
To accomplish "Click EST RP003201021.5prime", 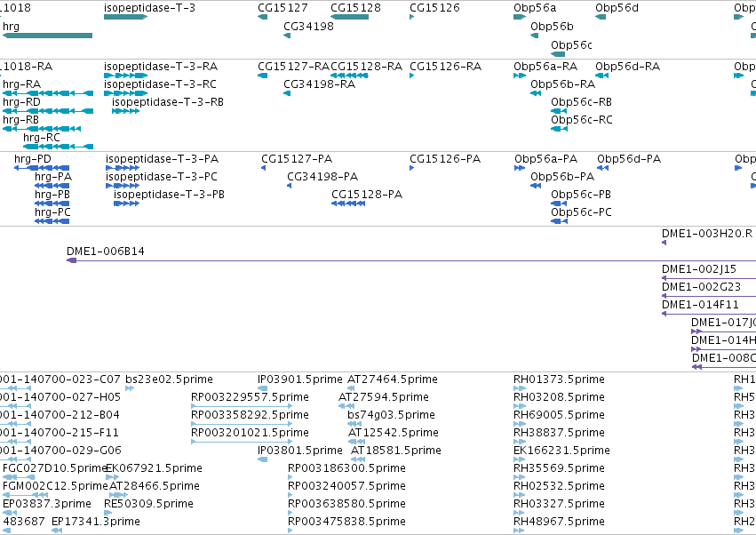I will (242, 442).
